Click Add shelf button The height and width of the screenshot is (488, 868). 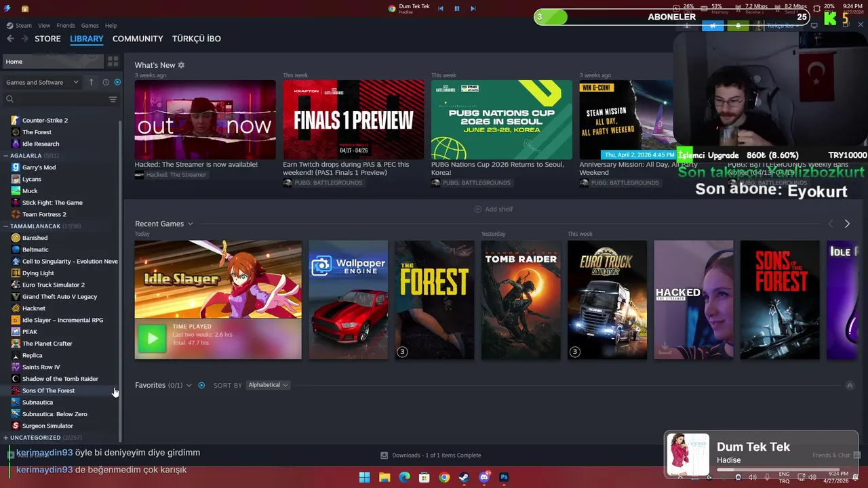click(x=493, y=209)
